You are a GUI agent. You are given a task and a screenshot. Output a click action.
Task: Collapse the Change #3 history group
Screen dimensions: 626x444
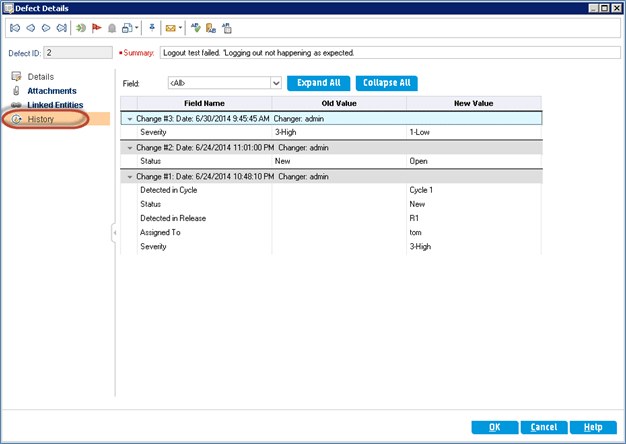coord(129,118)
